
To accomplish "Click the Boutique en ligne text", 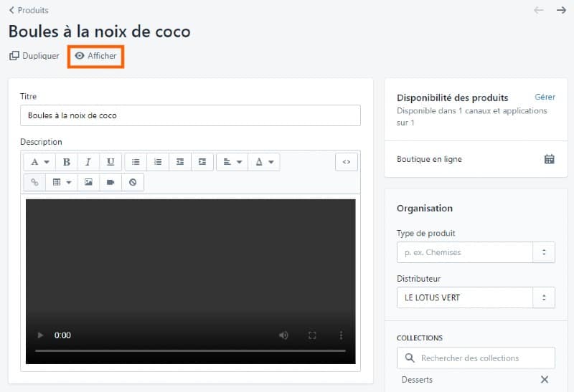I will [429, 159].
